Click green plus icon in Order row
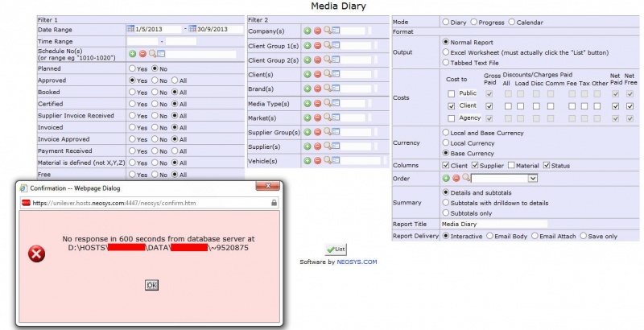Image resolution: width=644 pixels, height=330 pixels. pos(446,178)
